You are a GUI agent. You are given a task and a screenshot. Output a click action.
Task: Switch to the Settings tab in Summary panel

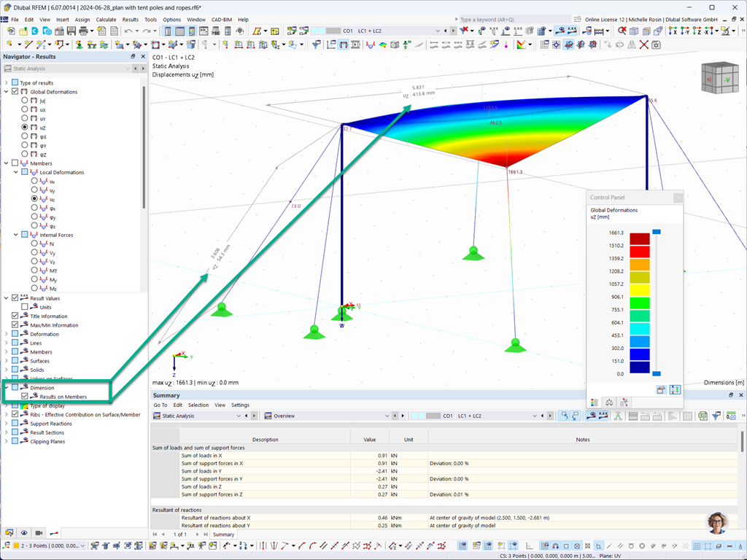click(241, 405)
